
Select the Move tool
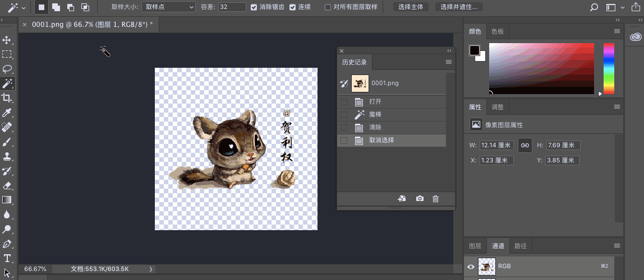(x=7, y=40)
